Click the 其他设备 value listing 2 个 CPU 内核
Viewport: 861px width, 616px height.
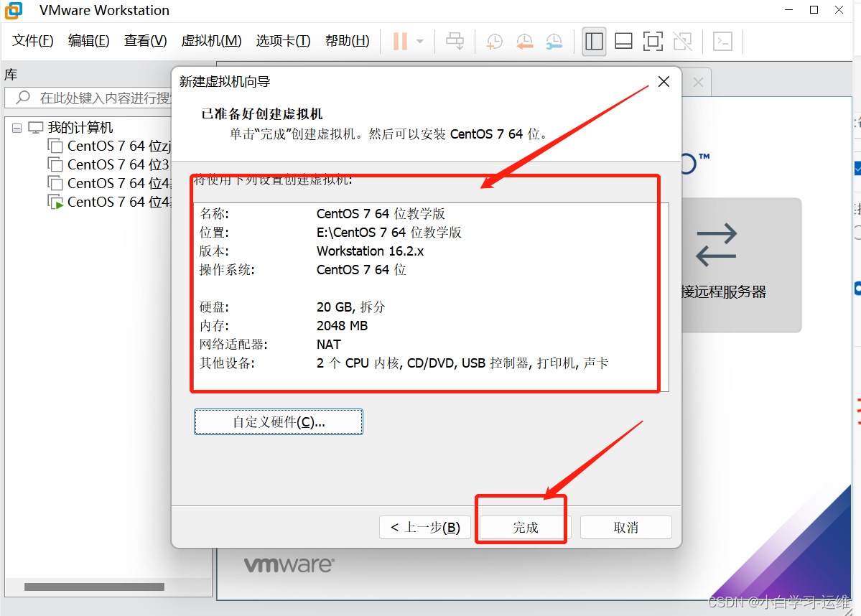462,363
